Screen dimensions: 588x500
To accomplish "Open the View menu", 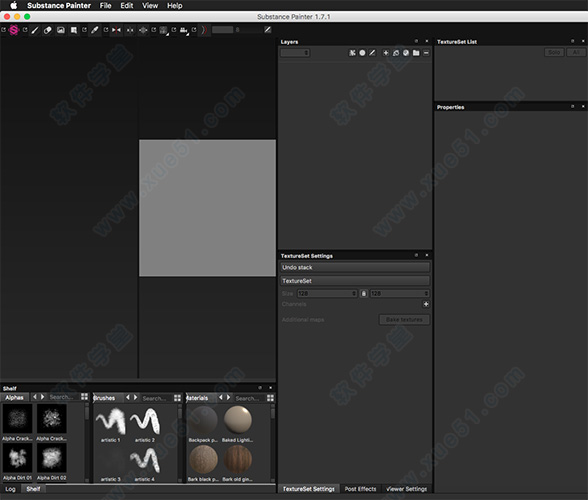I will tap(150, 6).
